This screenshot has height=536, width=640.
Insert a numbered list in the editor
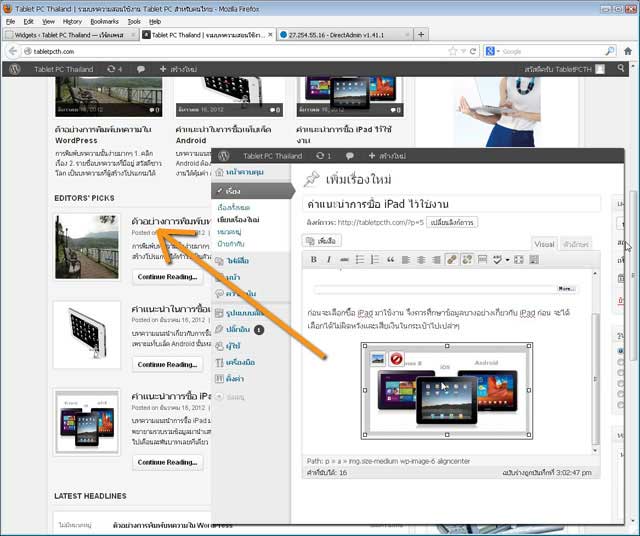click(375, 259)
